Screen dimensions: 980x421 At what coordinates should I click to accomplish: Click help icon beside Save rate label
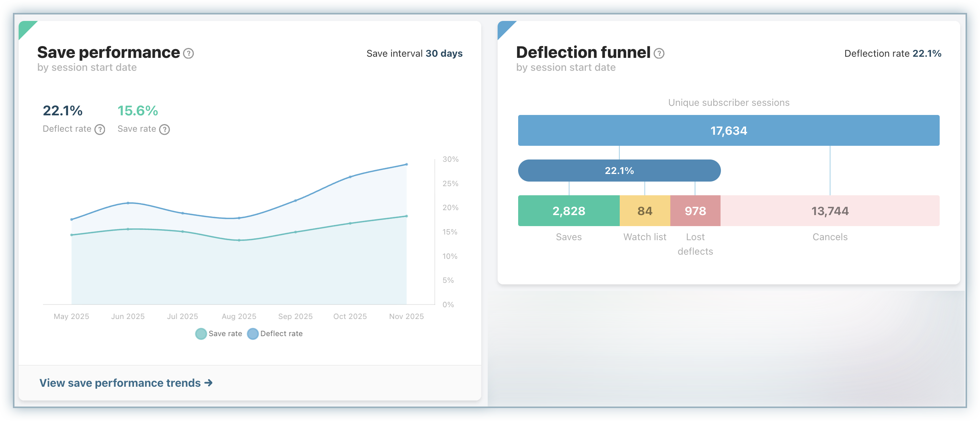tap(164, 130)
